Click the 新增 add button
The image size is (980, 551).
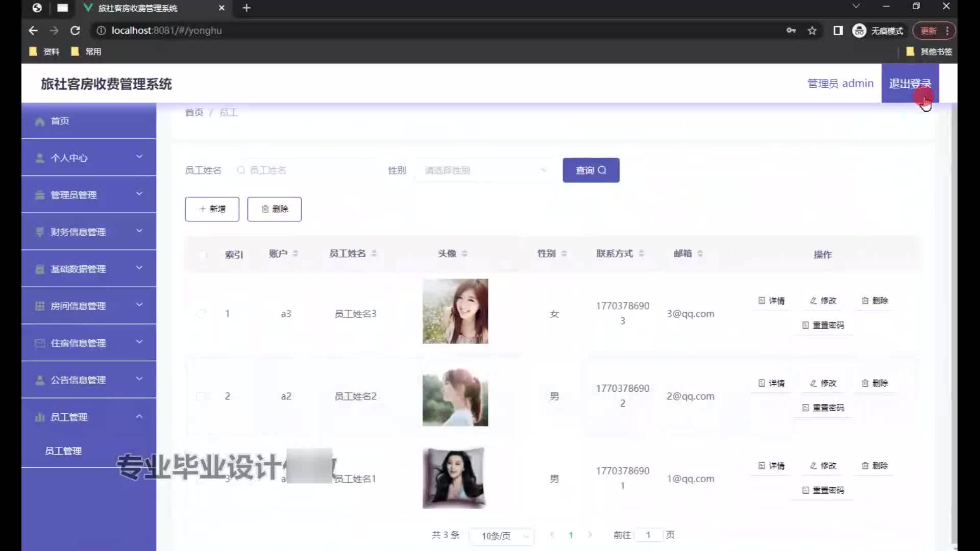[212, 209]
